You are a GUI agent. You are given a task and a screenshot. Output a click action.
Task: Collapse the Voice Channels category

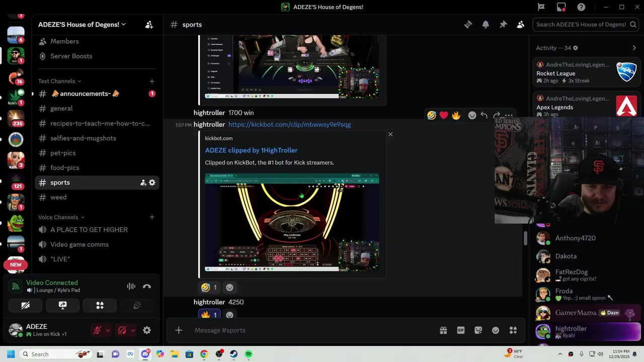click(x=61, y=217)
